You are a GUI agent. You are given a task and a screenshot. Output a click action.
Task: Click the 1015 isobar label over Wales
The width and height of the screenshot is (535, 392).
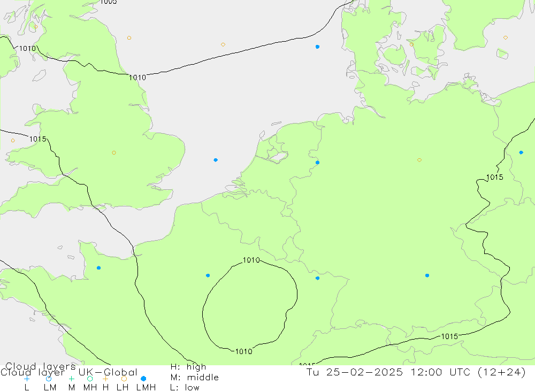point(38,139)
